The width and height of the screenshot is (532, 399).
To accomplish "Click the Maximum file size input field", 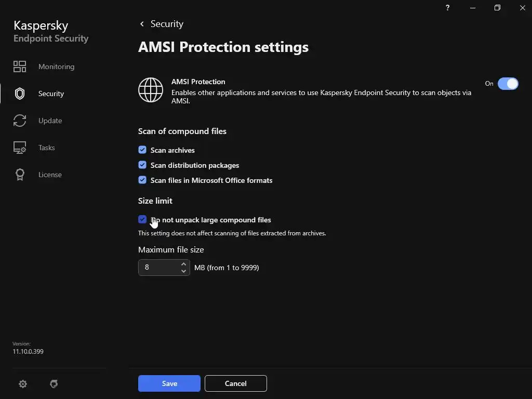I will (158, 268).
